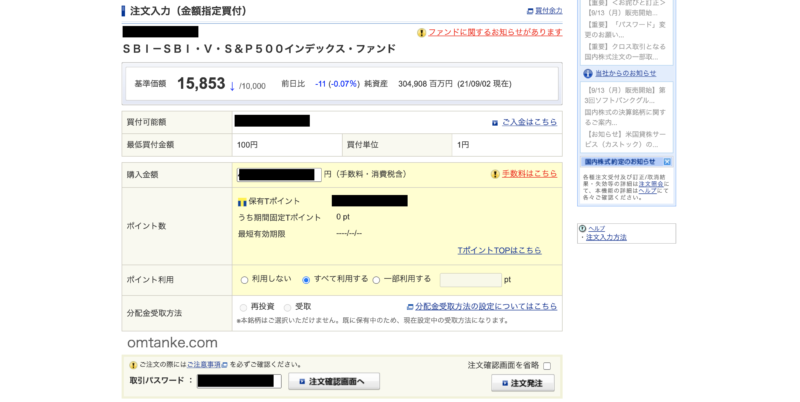The width and height of the screenshot is (800, 402).
Task: Click the 購入金額 input field
Action: pos(279,174)
